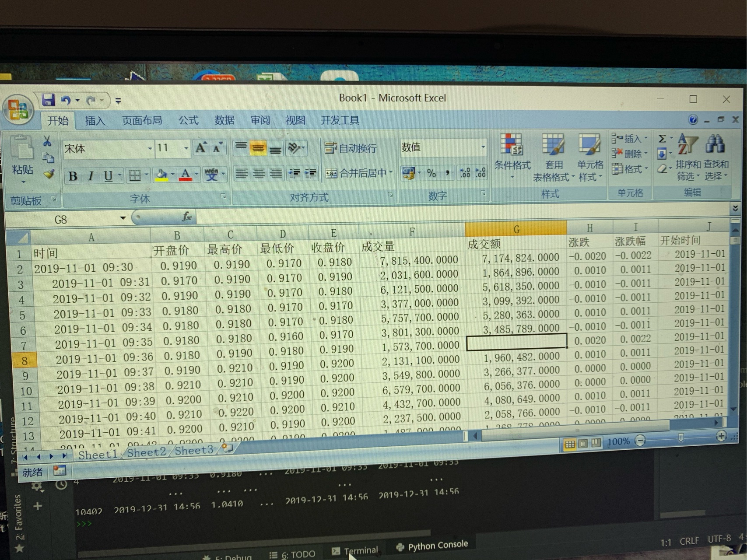This screenshot has height=560, width=747.
Task: Decrease decimal places
Action: point(480,173)
